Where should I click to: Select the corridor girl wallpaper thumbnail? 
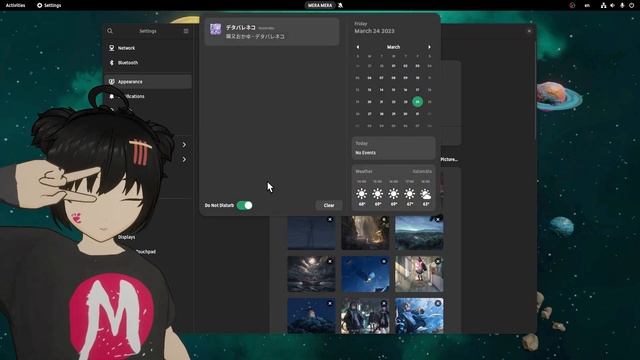coord(419,274)
